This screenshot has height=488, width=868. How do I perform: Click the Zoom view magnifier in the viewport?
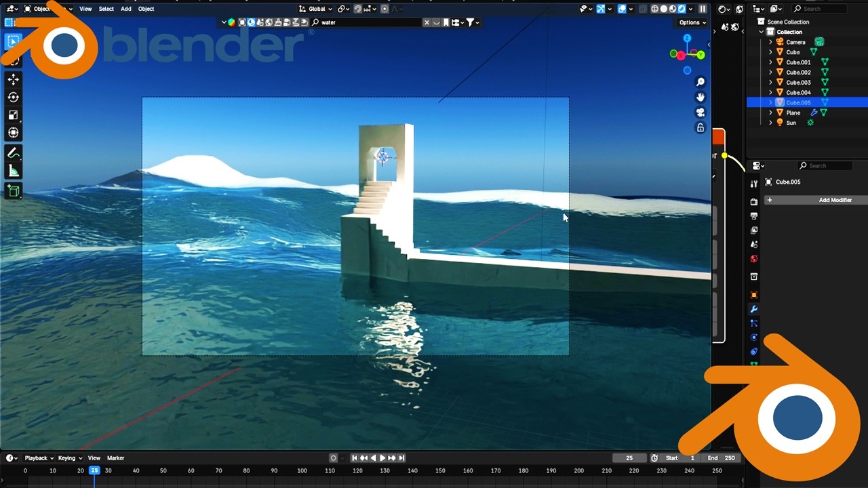pyautogui.click(x=701, y=81)
